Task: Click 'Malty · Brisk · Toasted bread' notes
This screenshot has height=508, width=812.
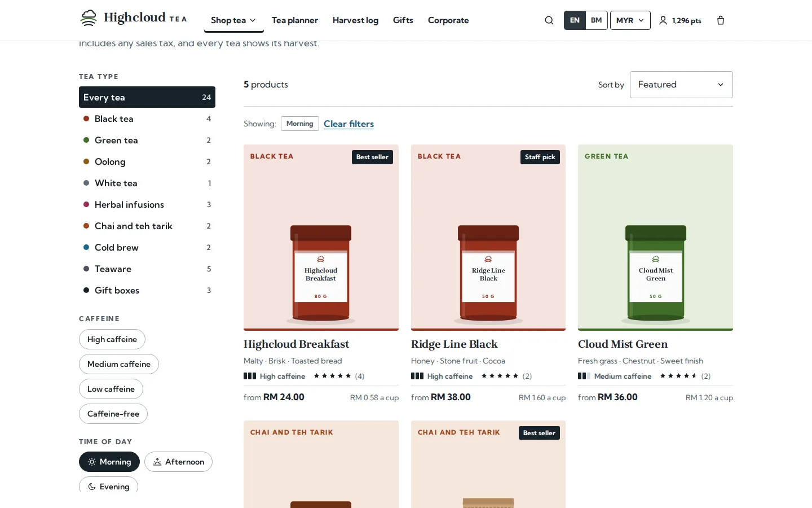Action: click(x=293, y=361)
